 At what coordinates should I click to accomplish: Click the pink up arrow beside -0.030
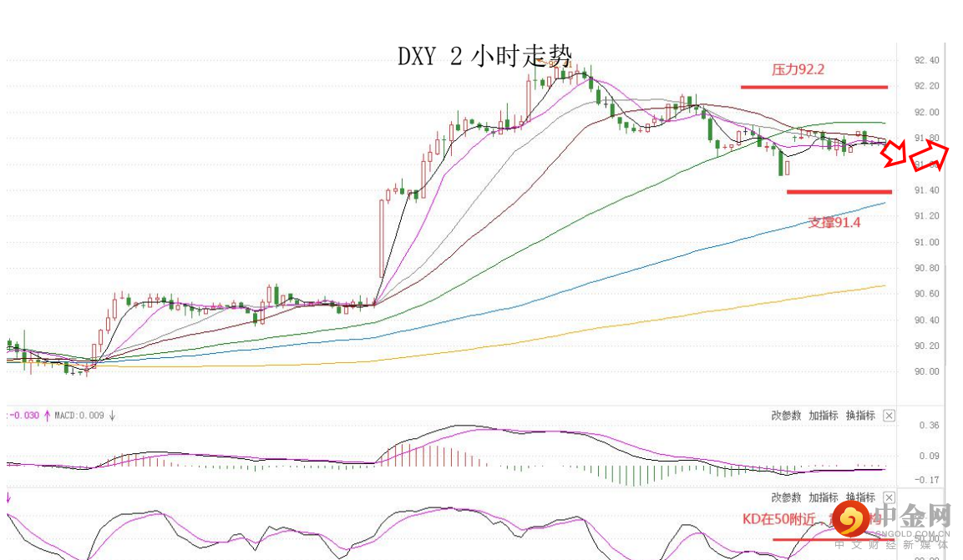(47, 416)
